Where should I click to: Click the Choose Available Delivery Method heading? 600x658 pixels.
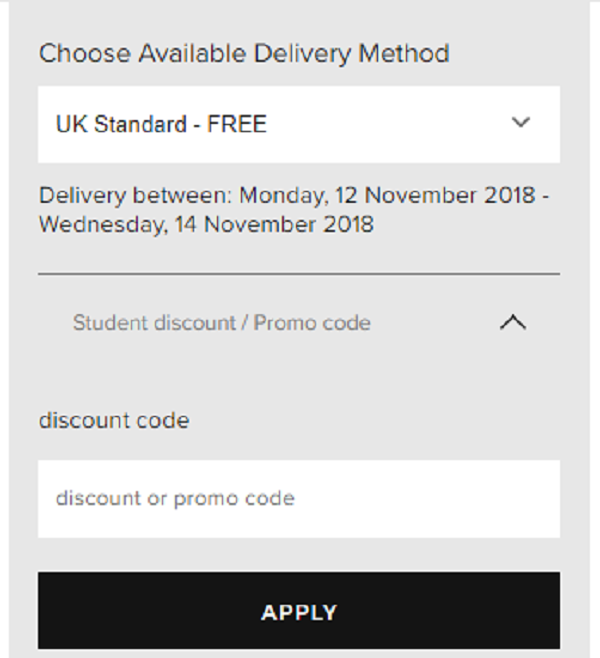tap(244, 54)
